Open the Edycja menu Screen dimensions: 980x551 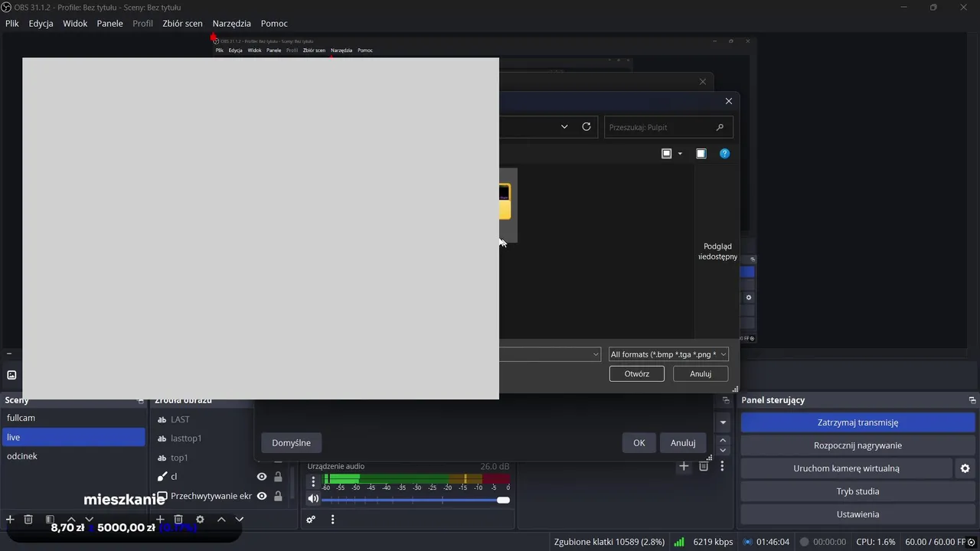click(41, 24)
